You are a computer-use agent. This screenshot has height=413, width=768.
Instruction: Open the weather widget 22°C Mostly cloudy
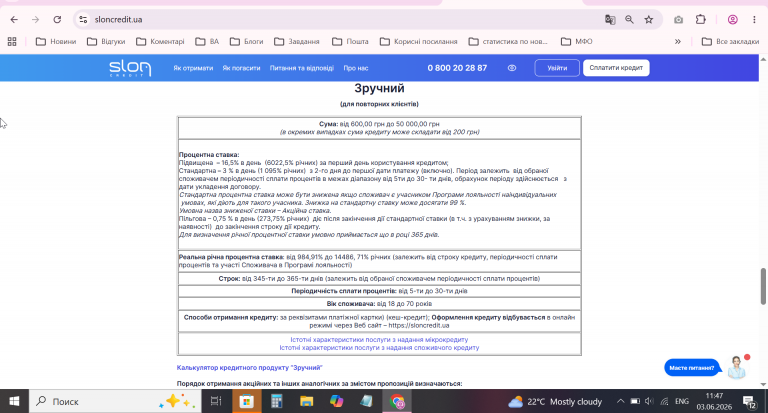point(555,402)
